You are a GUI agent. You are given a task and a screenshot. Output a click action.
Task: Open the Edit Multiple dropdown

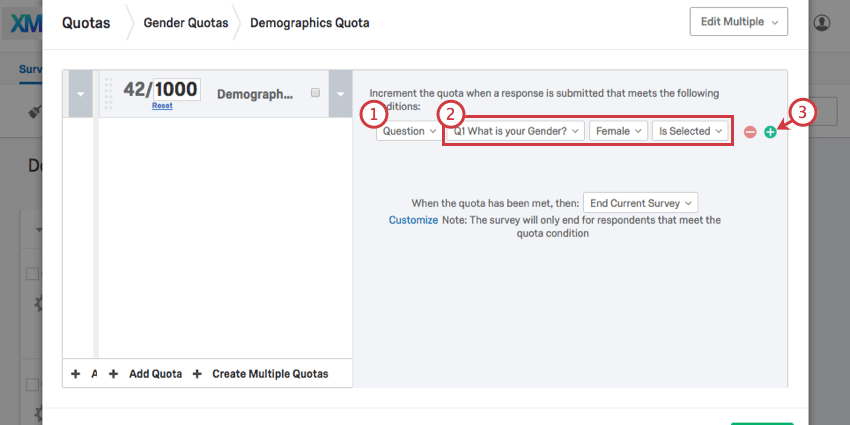click(x=738, y=22)
